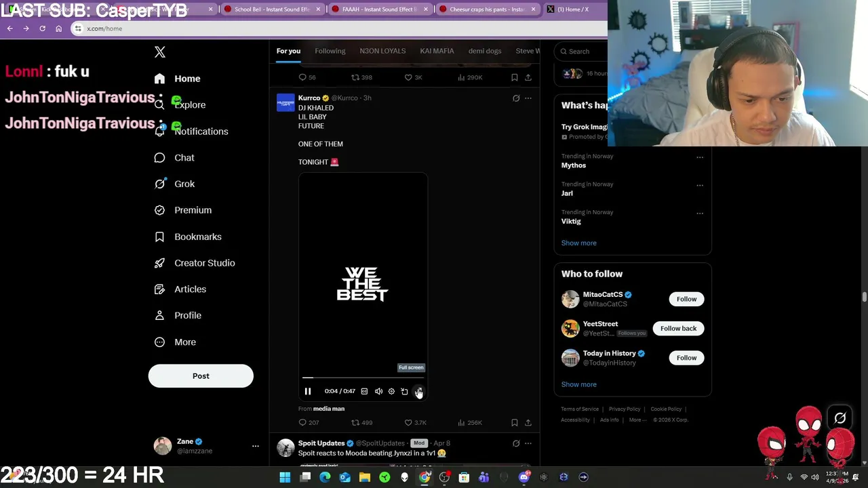
Task: Open media man source link
Action: coord(329,409)
